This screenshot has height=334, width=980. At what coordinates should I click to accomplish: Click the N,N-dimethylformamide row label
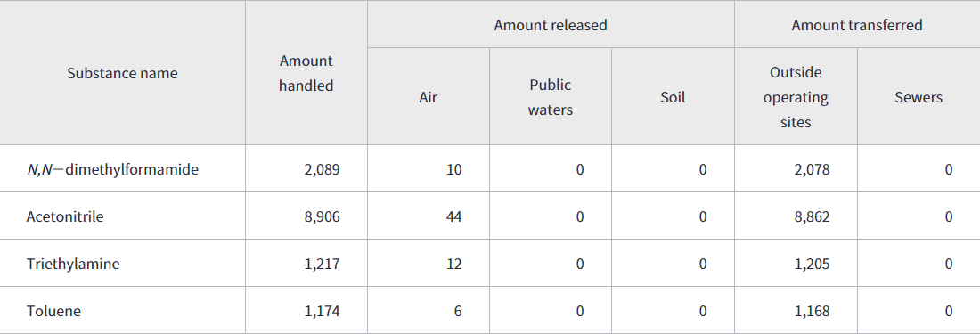[112, 168]
